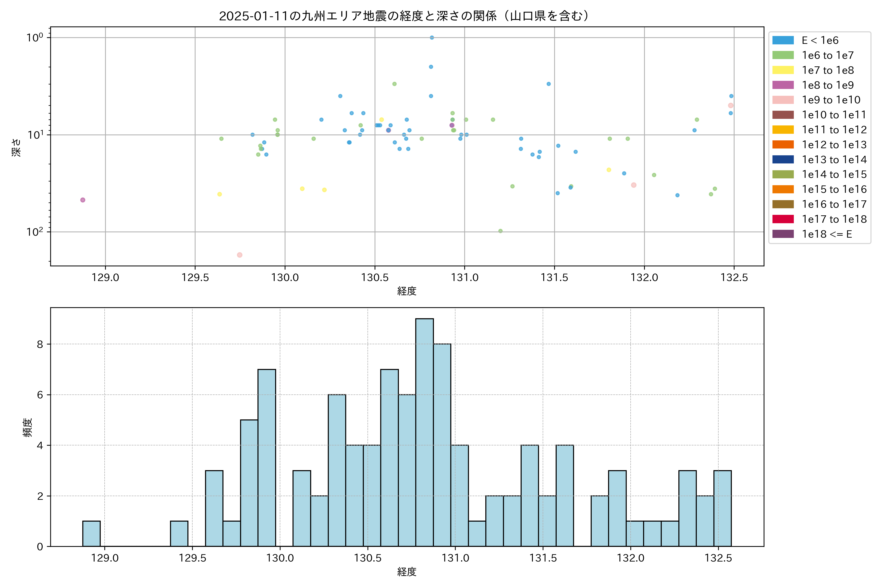This screenshot has height=588, width=882.
Task: Click the rightmost histogram bar near 132.5
Action: (722, 508)
